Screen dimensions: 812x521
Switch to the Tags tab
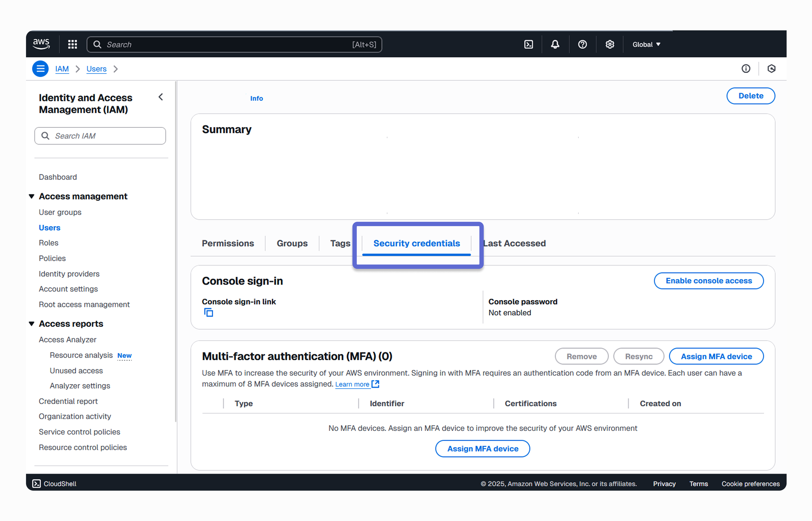pyautogui.click(x=340, y=243)
